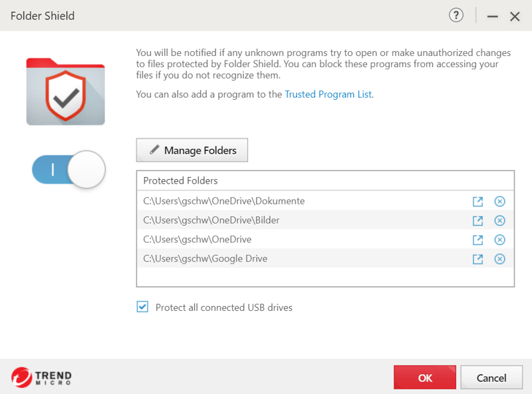
Task: Open the Trusted Program List link
Action: tap(328, 94)
